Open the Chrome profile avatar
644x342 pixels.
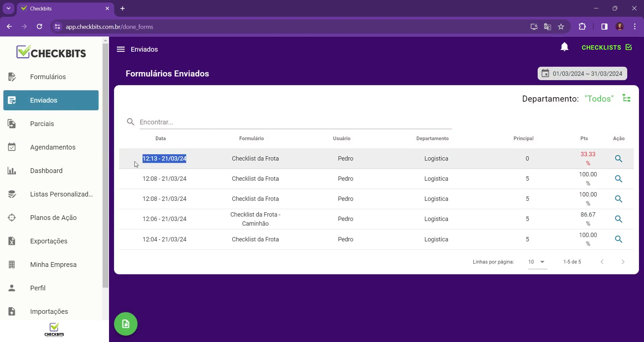click(x=620, y=26)
